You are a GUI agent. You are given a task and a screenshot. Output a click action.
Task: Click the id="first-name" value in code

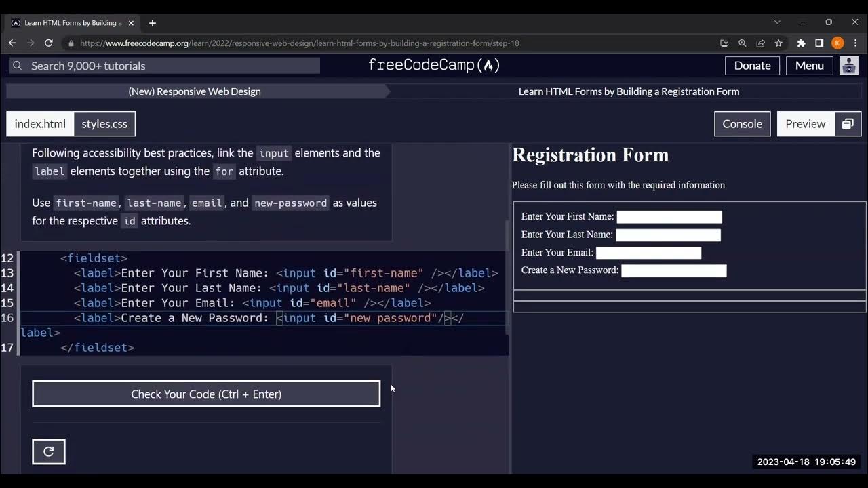click(x=384, y=273)
